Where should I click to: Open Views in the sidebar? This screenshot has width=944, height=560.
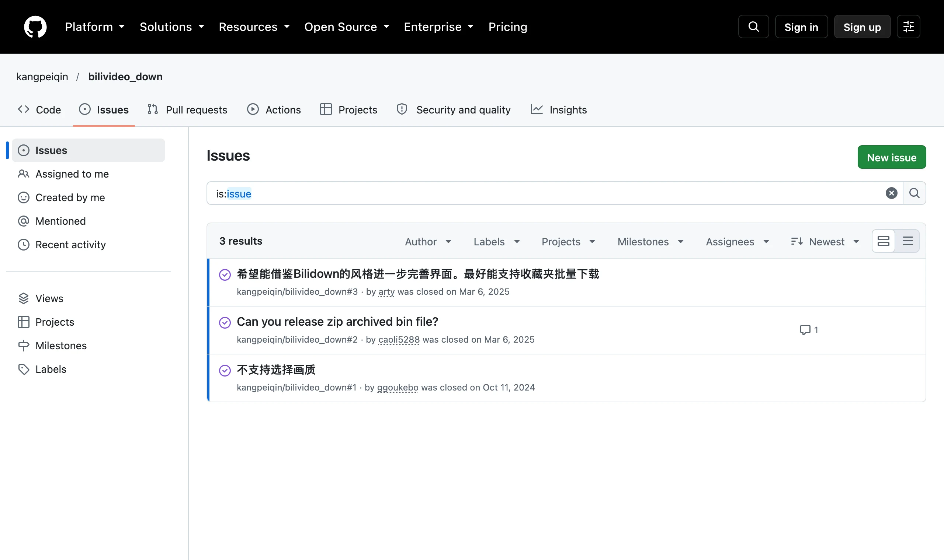click(88, 298)
